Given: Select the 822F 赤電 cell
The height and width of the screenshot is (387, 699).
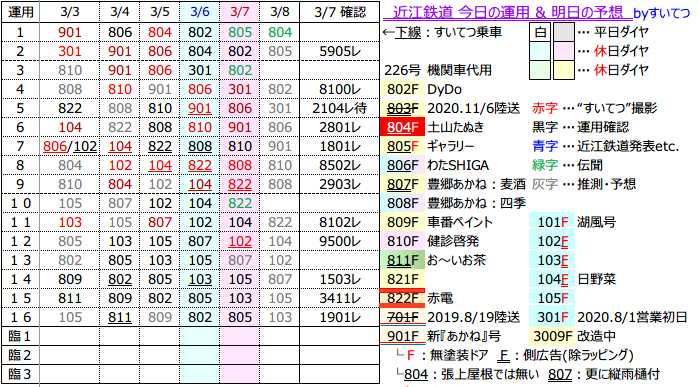Looking at the screenshot, I should coord(402,298).
